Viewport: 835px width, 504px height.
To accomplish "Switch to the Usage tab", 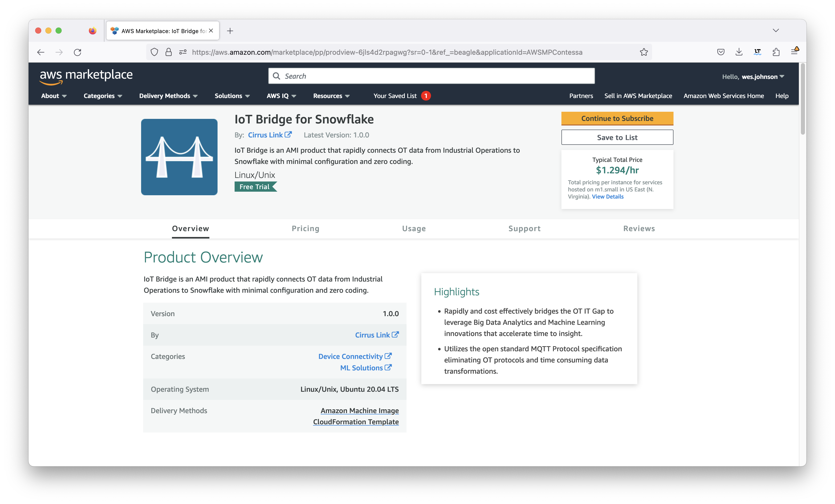I will pos(414,229).
